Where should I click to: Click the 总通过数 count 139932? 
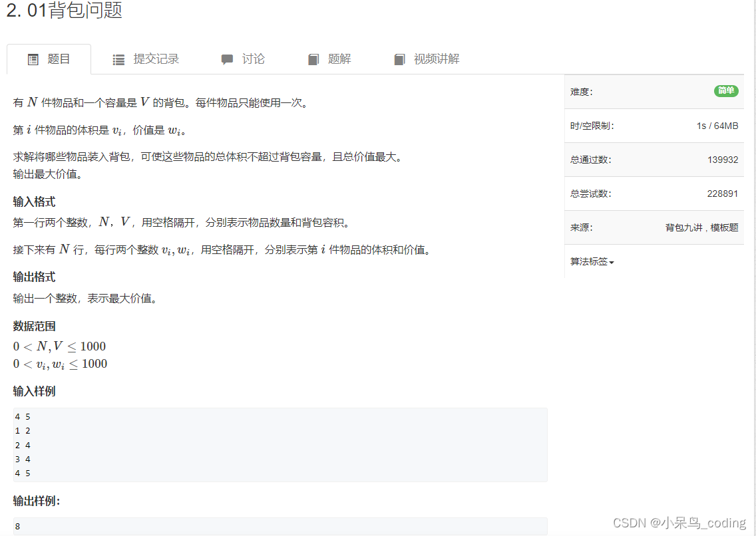724,159
